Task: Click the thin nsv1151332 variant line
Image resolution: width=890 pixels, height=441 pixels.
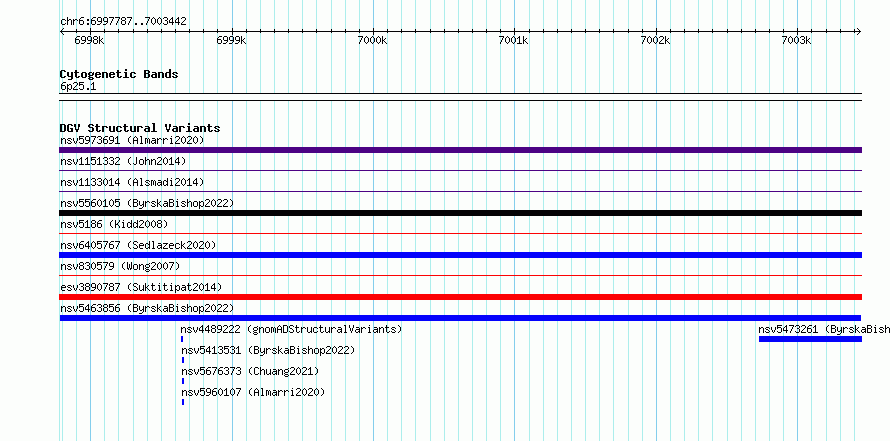Action: pyautogui.click(x=460, y=170)
